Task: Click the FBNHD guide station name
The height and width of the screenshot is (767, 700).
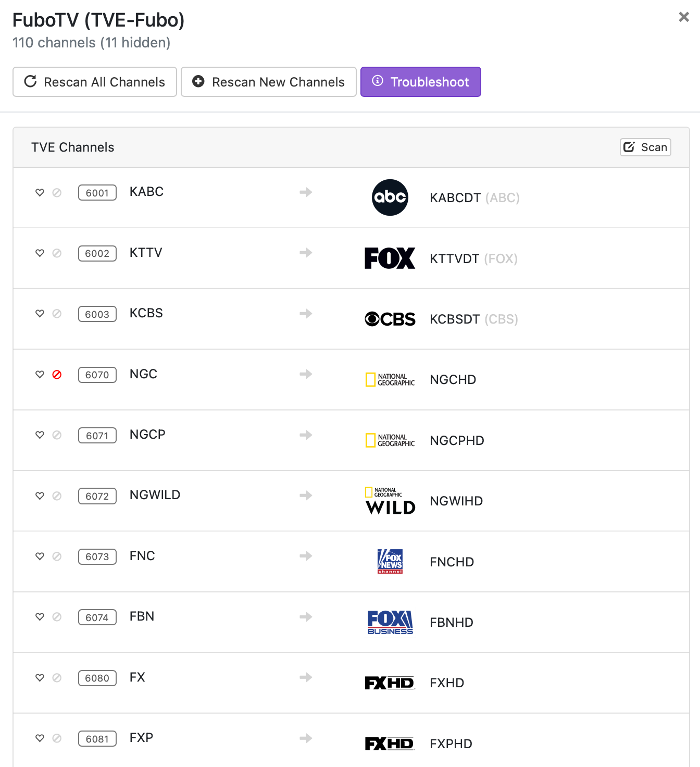Action: point(451,622)
